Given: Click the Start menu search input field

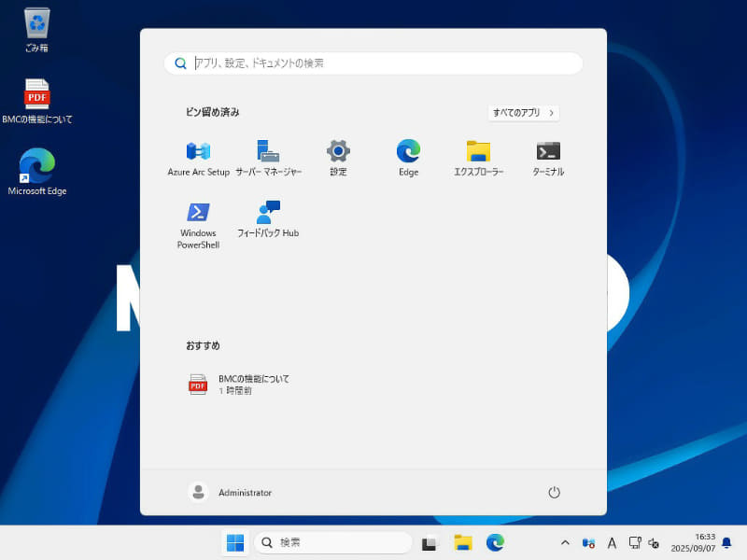Looking at the screenshot, I should coord(373,63).
